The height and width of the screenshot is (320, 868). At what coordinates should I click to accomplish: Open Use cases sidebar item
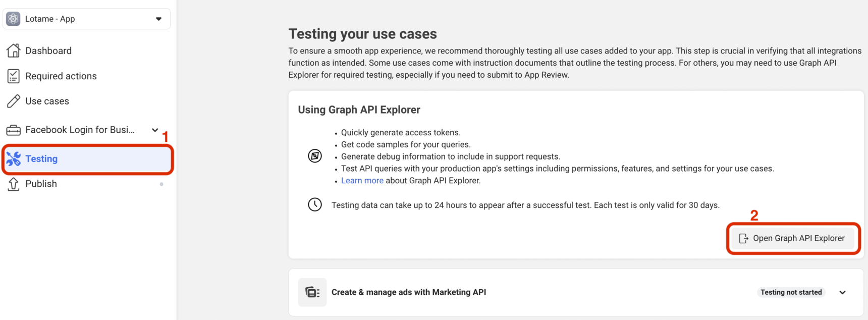coord(47,101)
